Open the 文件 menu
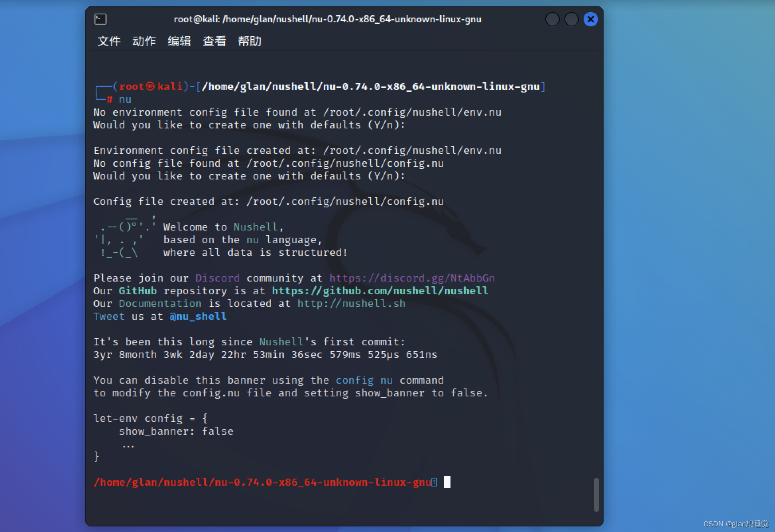775x532 pixels. [109, 41]
